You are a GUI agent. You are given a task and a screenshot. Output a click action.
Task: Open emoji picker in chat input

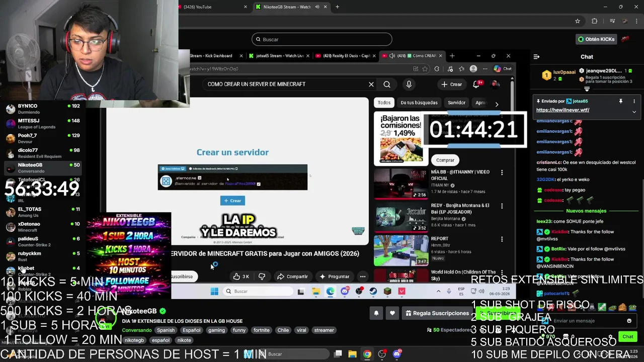tap(629, 321)
